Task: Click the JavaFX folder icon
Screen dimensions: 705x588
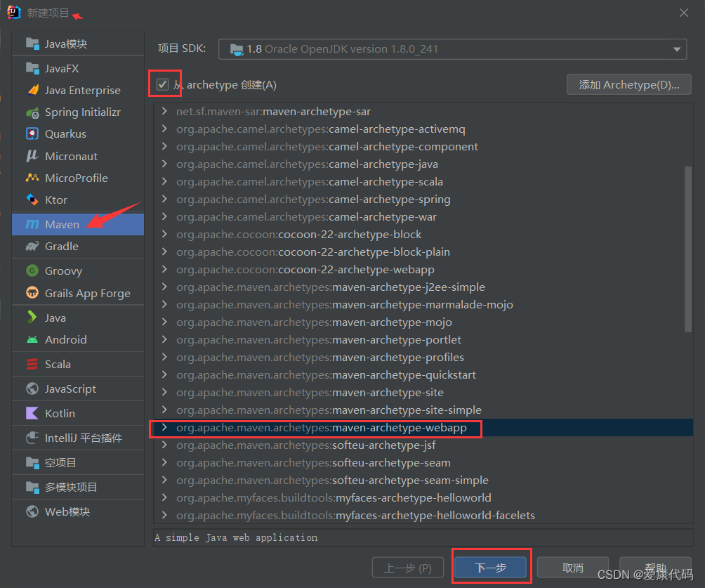Action: pyautogui.click(x=32, y=68)
